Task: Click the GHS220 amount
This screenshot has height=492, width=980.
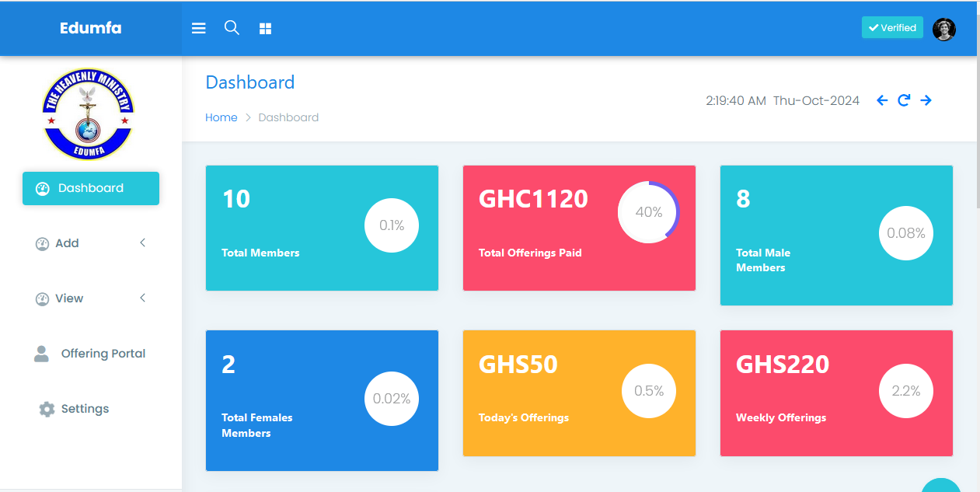Action: coord(783,365)
